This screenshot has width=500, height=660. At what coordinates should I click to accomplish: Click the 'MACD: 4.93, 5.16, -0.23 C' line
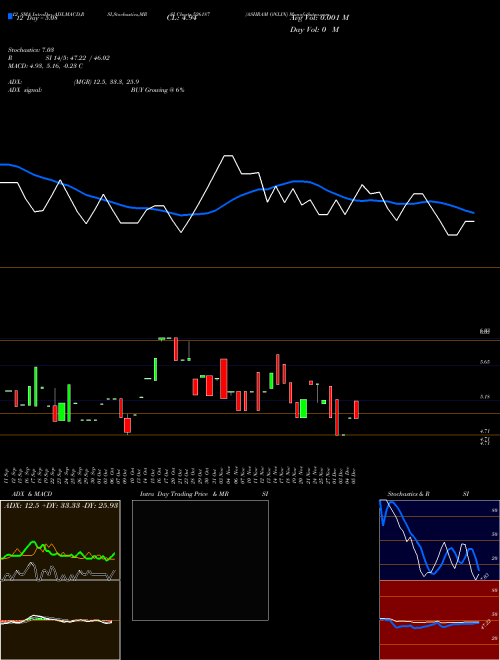(x=45, y=66)
